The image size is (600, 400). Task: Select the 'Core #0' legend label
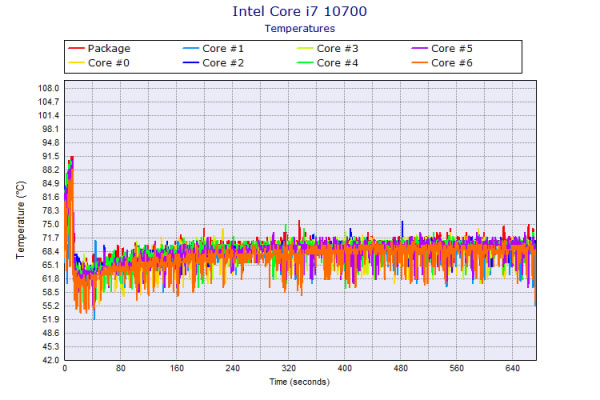click(x=109, y=63)
